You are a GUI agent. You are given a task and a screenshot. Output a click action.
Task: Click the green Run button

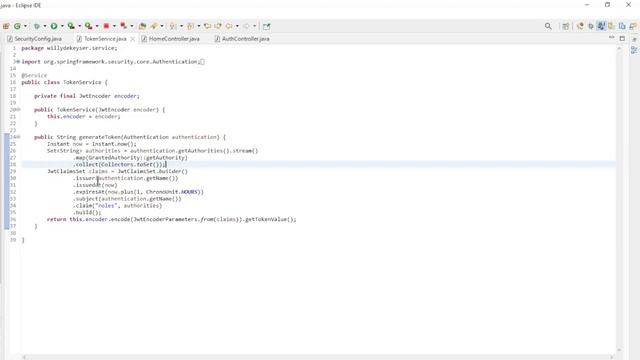[x=54, y=26]
